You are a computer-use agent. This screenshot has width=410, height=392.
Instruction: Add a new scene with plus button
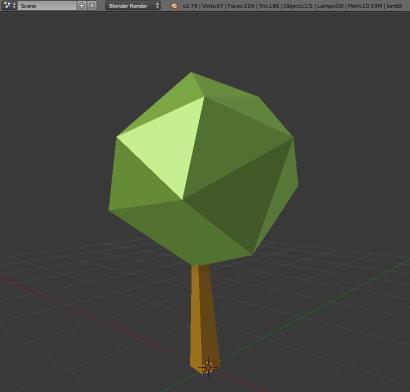point(81,5)
